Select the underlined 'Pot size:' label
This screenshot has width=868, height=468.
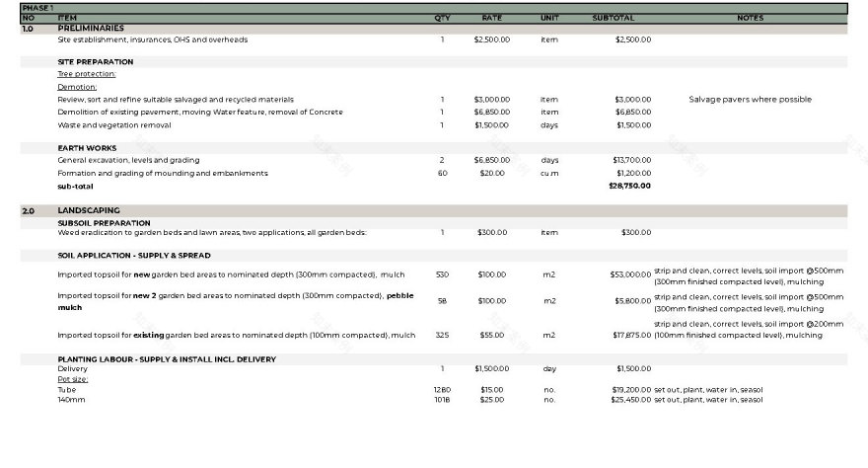(x=73, y=379)
